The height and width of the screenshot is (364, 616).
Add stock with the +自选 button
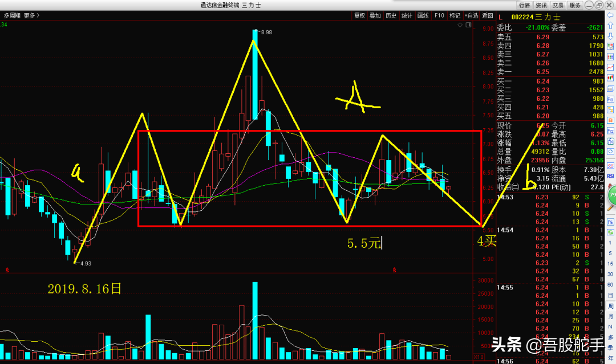point(472,16)
